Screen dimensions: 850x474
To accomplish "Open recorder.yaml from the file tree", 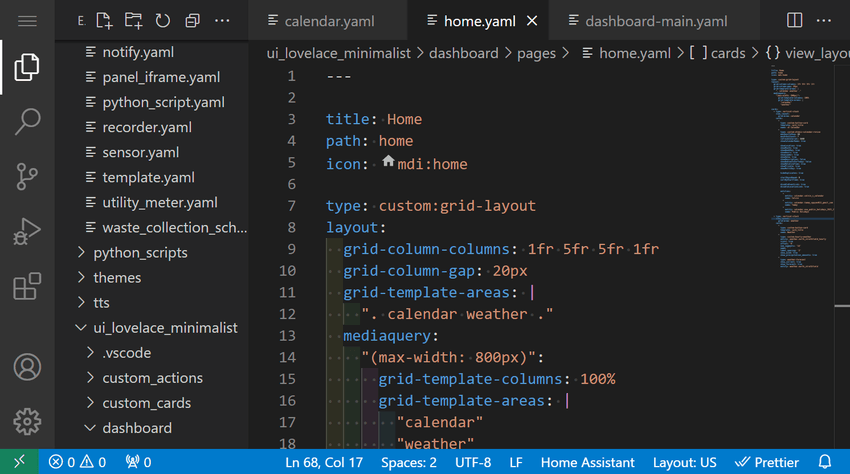I will click(x=147, y=127).
